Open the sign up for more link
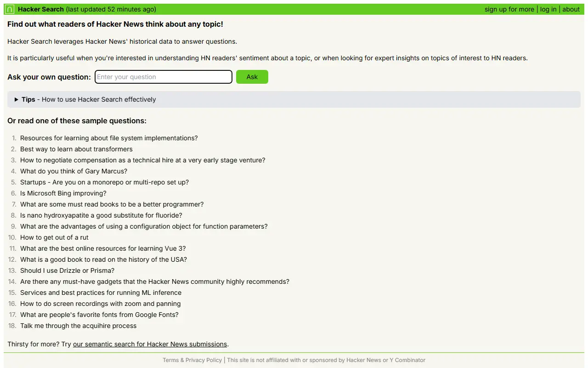 509,9
